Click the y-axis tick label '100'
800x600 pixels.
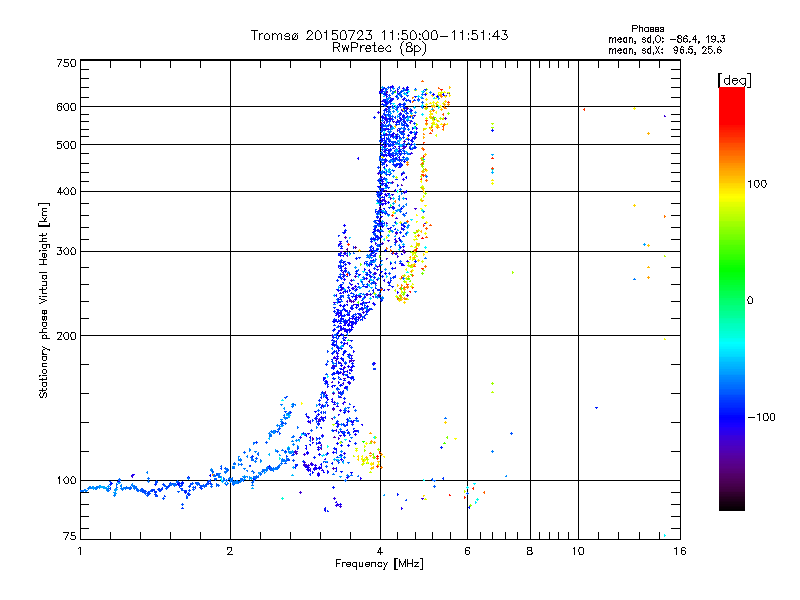66,481
